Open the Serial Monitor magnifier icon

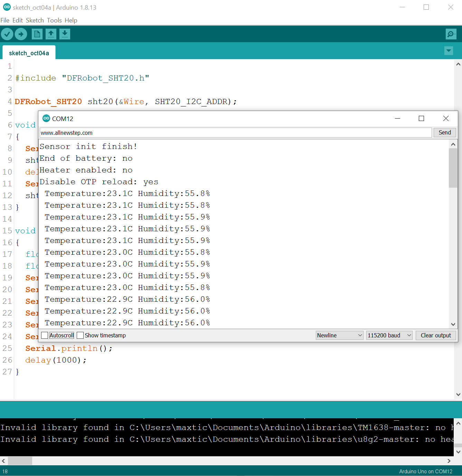(x=451, y=34)
